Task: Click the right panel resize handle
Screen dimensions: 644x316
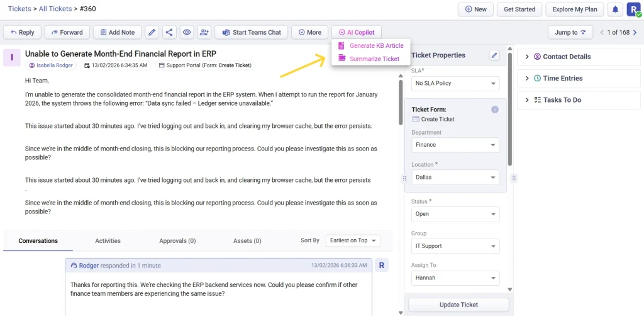Action: [x=514, y=178]
